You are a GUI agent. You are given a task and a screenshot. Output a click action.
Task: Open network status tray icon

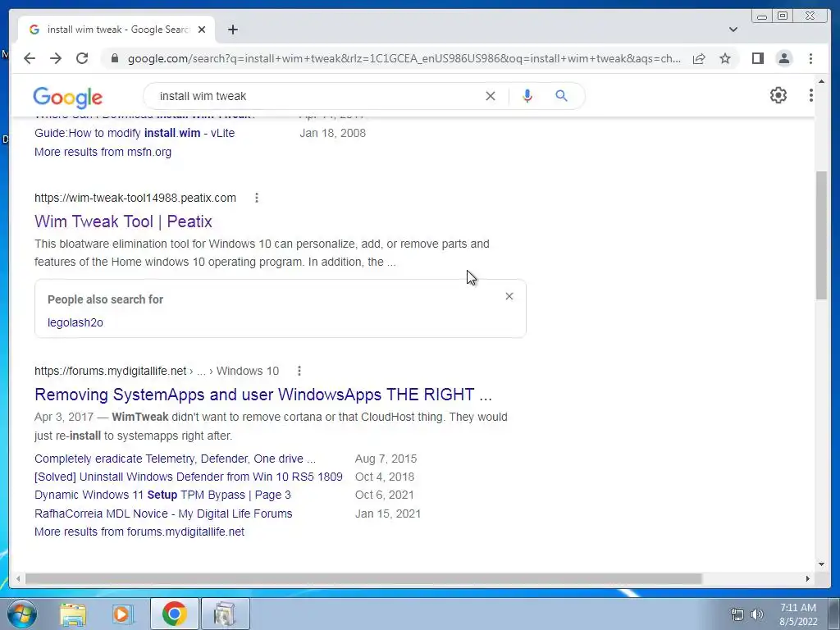tap(737, 614)
